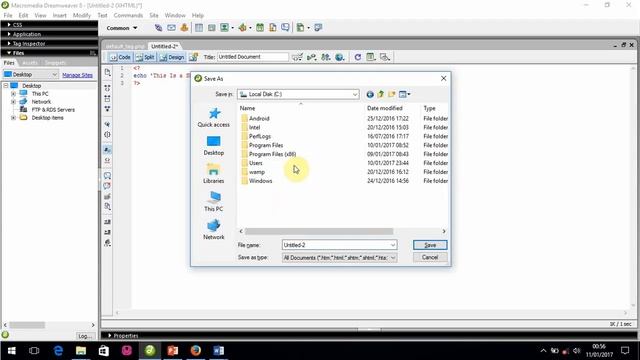Switch to Design view

[172, 57]
